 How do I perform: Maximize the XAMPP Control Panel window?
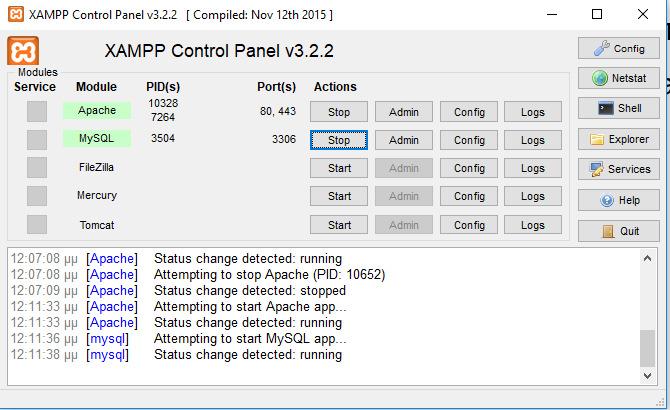coord(597,14)
